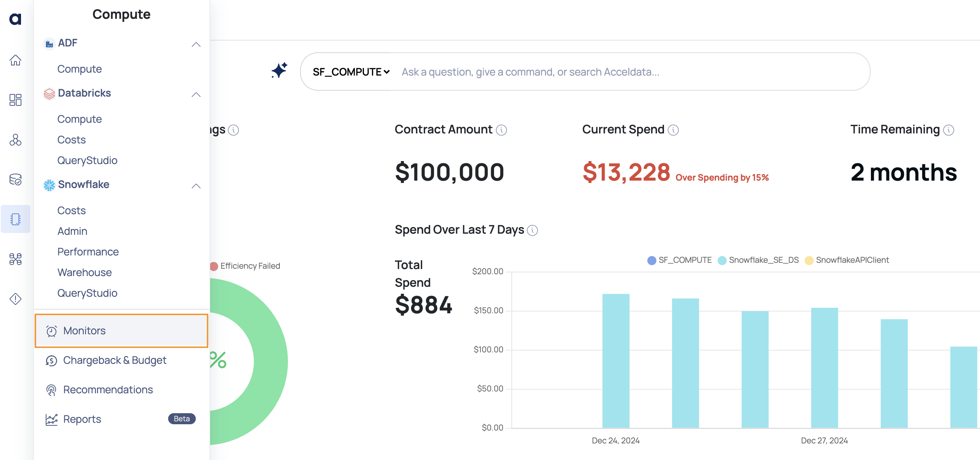Screen dimensions: 980x460
Task: Click the ADF factory icon
Action: coord(49,44)
